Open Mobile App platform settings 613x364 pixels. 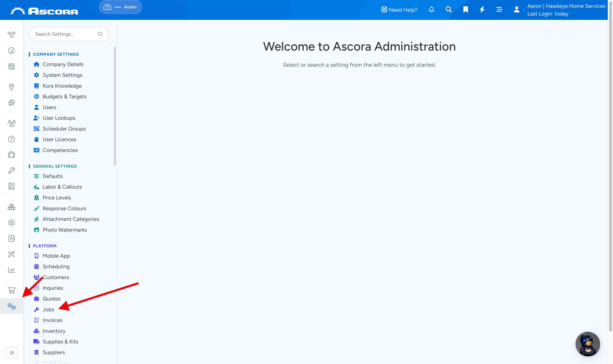(x=56, y=256)
